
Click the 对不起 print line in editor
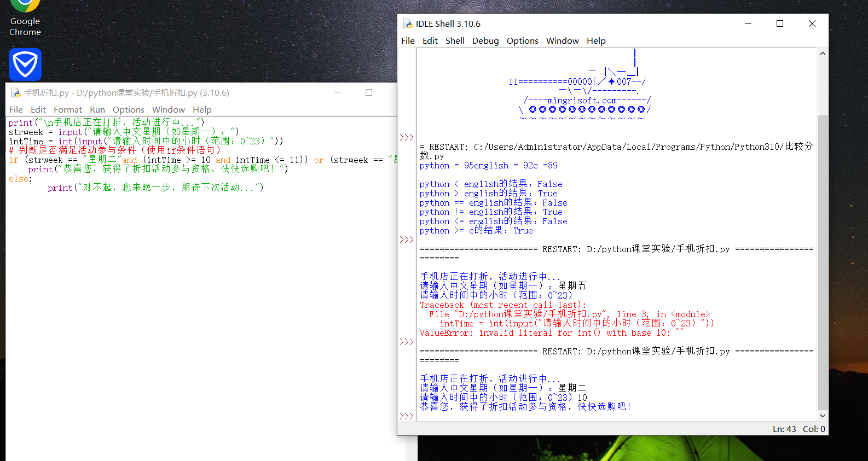tap(156, 188)
